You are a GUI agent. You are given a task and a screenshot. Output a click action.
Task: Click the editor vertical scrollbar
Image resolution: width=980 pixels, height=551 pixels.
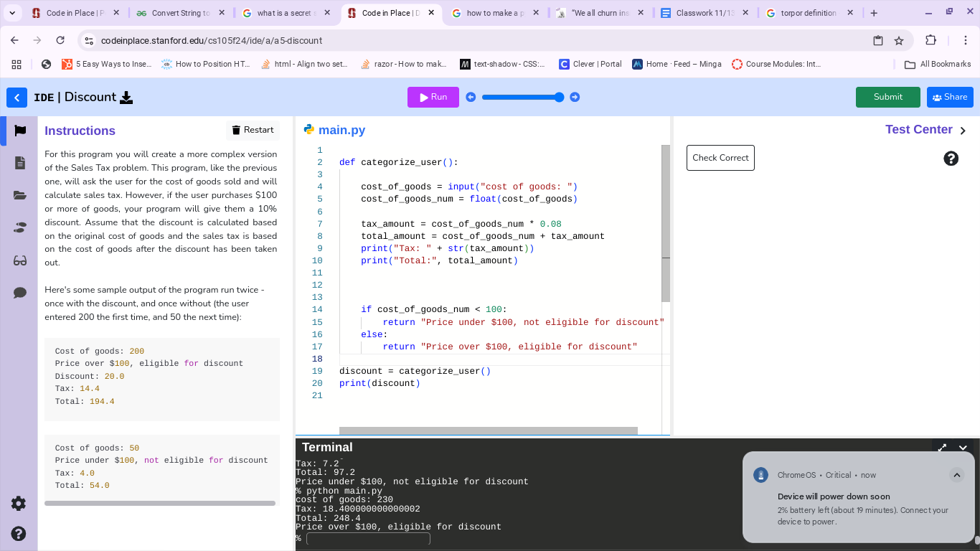[666, 223]
